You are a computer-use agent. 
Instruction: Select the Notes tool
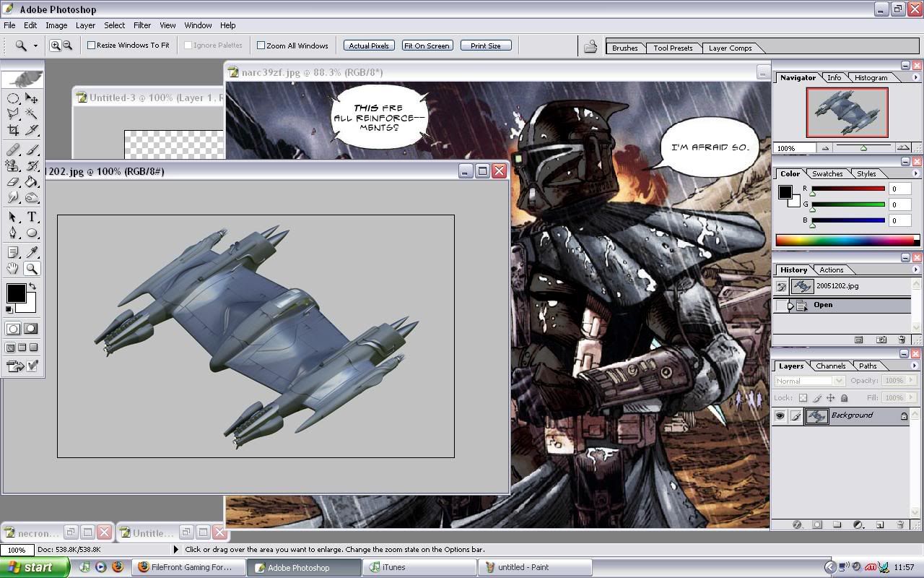[13, 252]
